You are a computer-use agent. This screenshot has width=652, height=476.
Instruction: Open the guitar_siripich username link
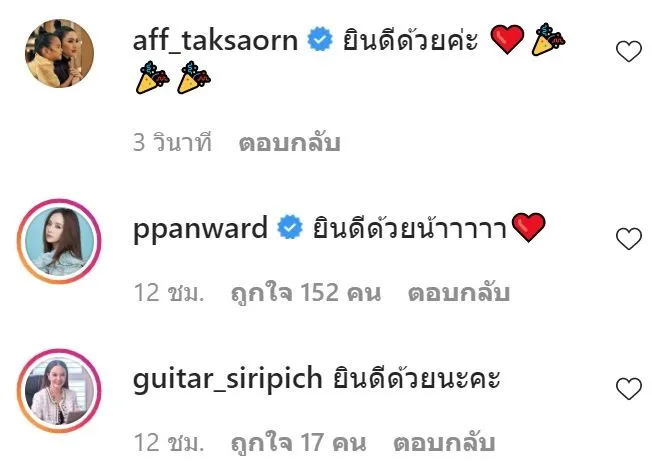pyautogui.click(x=227, y=379)
